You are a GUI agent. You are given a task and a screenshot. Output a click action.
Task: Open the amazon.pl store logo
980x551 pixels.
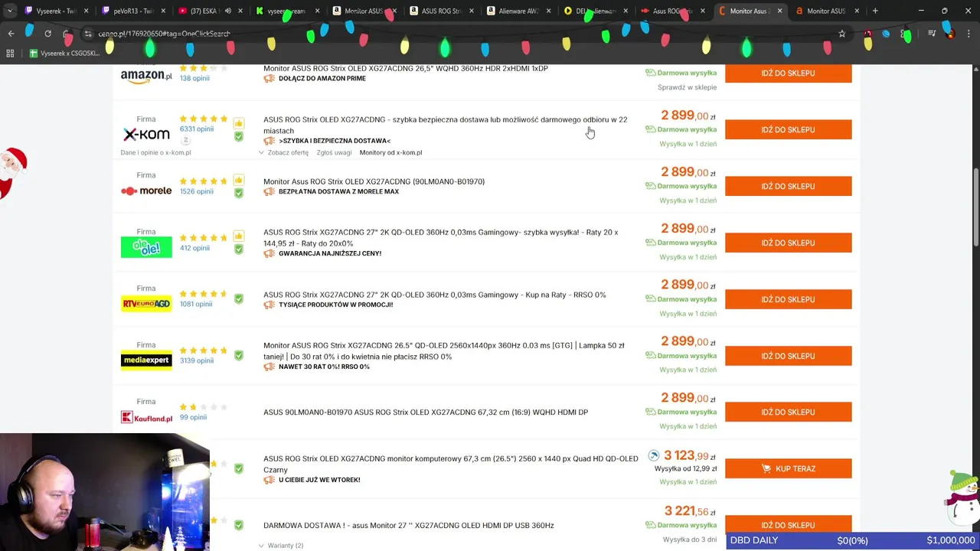[x=146, y=77]
